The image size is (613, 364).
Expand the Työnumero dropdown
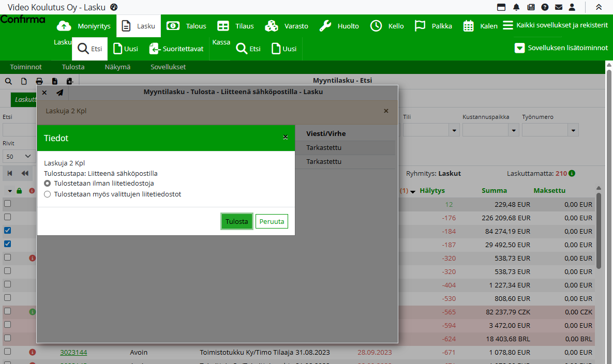tap(573, 130)
